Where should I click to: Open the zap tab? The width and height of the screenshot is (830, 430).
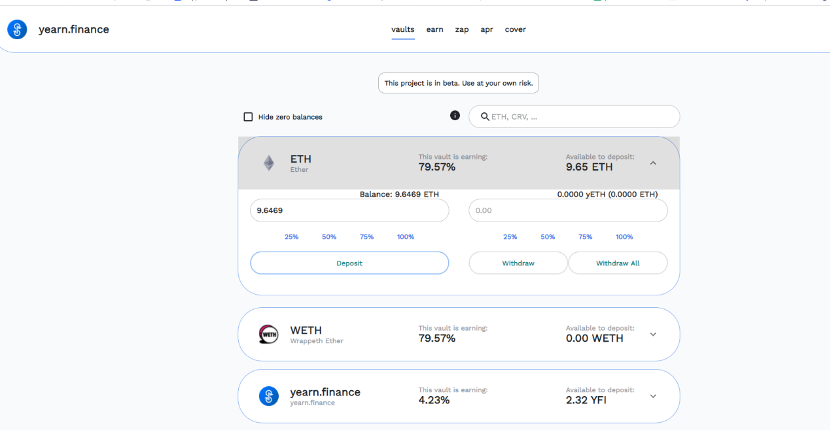click(x=462, y=30)
